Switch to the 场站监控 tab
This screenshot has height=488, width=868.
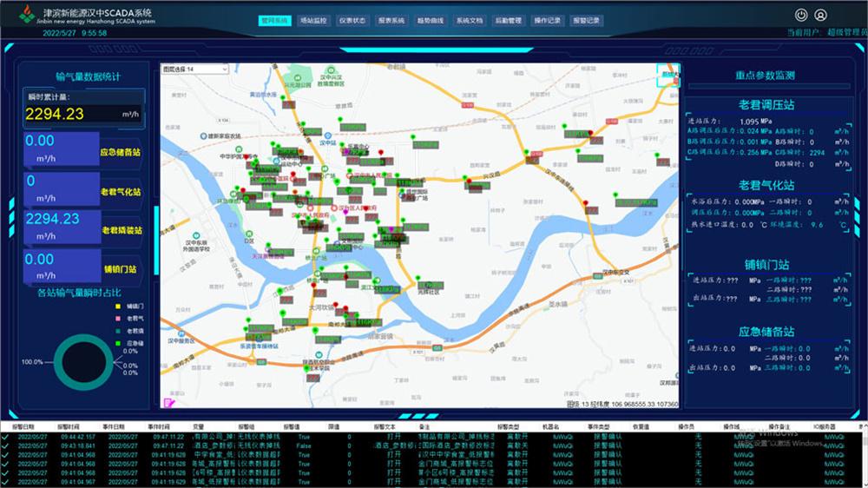pyautogui.click(x=313, y=21)
